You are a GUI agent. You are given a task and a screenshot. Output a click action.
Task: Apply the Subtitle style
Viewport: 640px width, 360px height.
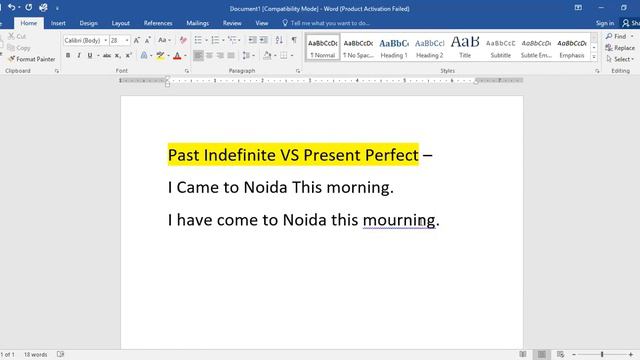click(500, 48)
